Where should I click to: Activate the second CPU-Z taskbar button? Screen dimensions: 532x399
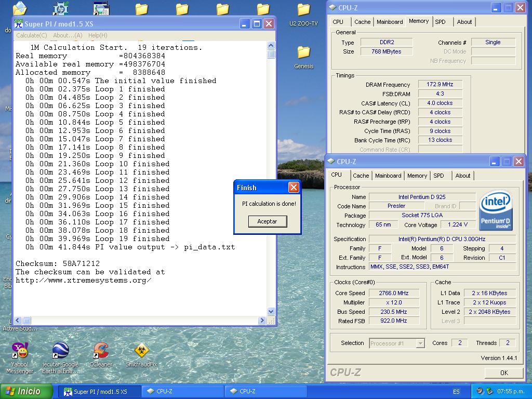pyautogui.click(x=265, y=392)
